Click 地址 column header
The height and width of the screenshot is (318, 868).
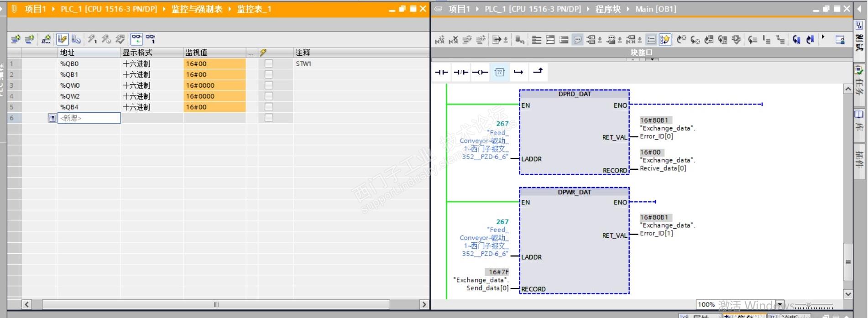point(89,53)
